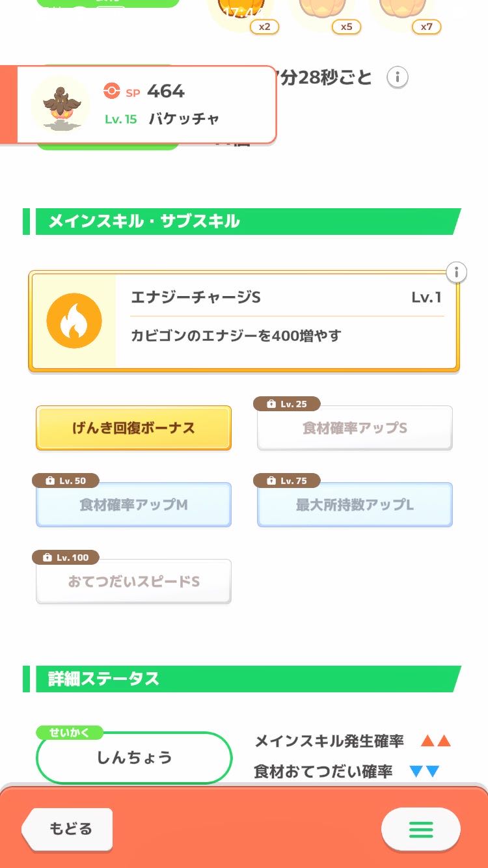Viewport: 488px width, 868px height.
Task: Tap the locked おてつだいスピードS sub skill
Action: (133, 582)
